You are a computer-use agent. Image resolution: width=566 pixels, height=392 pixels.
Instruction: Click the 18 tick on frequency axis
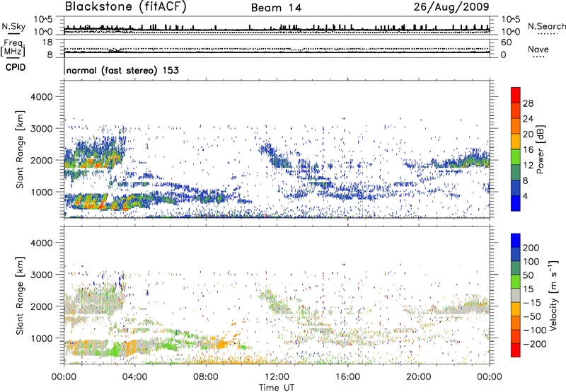click(47, 42)
